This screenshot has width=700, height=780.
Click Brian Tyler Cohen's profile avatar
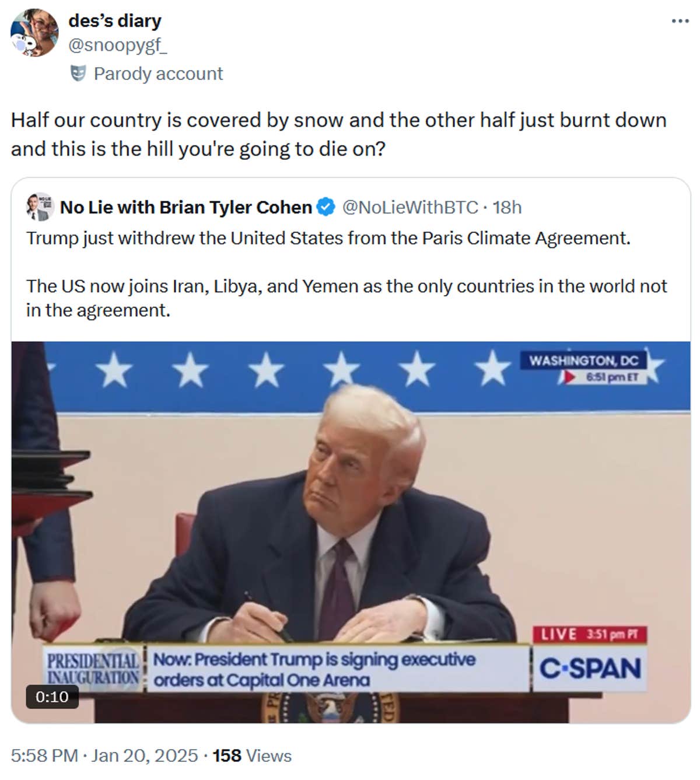coord(38,207)
